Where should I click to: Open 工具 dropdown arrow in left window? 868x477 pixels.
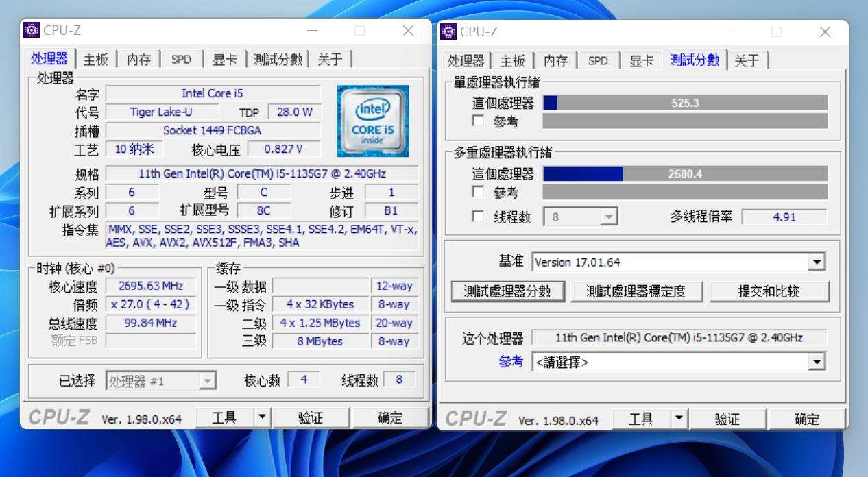coord(262,417)
